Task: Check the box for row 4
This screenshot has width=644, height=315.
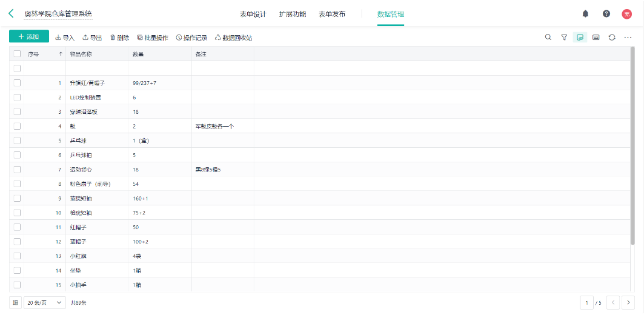Action: (17, 126)
